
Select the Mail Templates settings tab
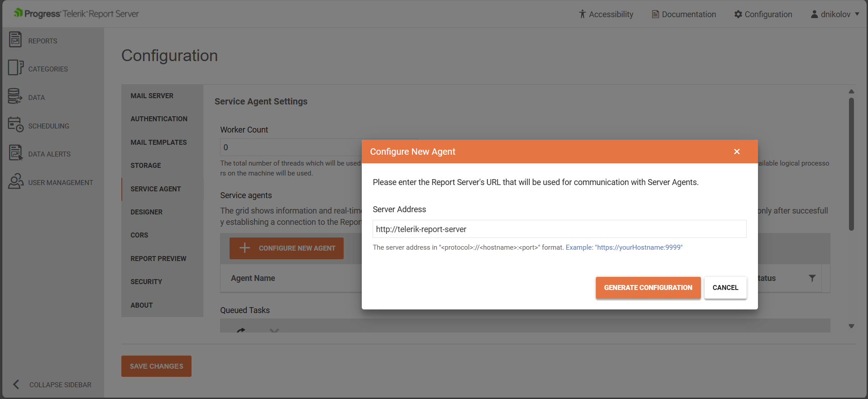(162, 142)
